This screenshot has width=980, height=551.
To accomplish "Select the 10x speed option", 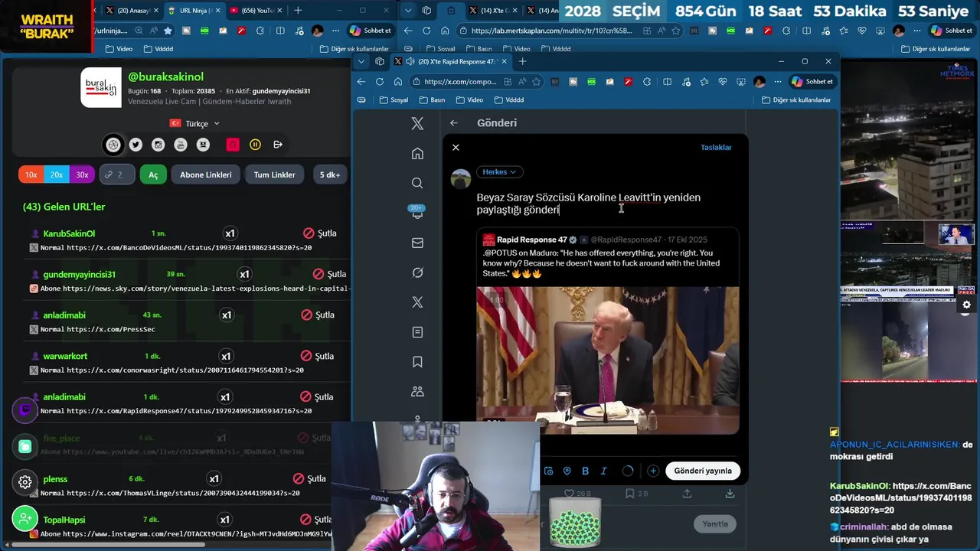I will [31, 174].
